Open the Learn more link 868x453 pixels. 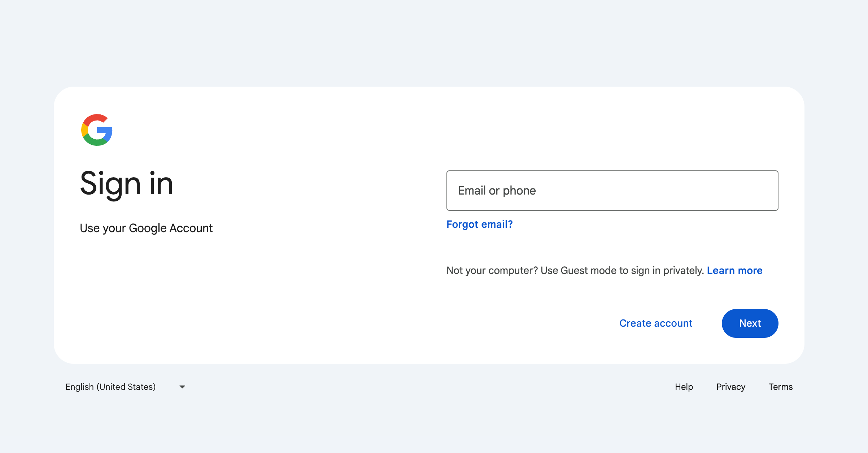(734, 271)
